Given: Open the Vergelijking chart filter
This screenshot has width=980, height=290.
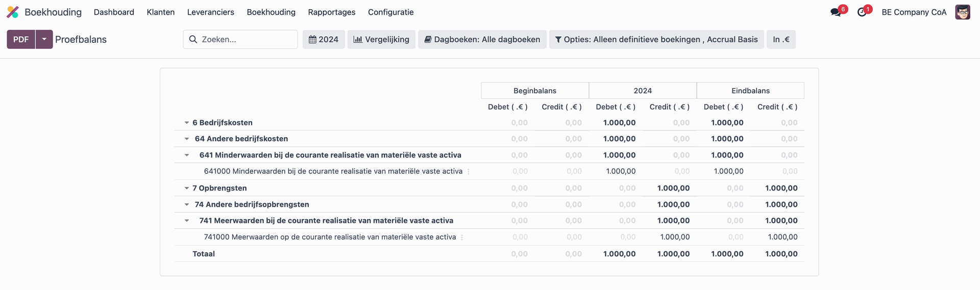Looking at the screenshot, I should point(381,39).
